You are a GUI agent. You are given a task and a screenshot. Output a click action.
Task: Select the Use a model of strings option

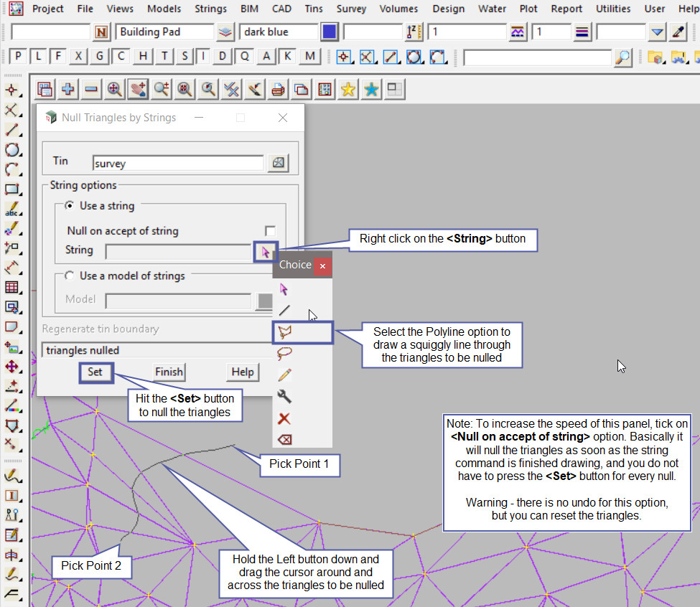[x=70, y=276]
